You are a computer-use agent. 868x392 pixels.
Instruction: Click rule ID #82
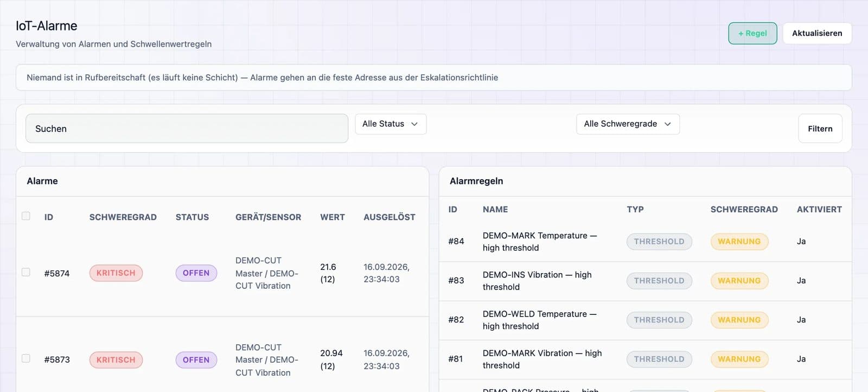(x=456, y=320)
